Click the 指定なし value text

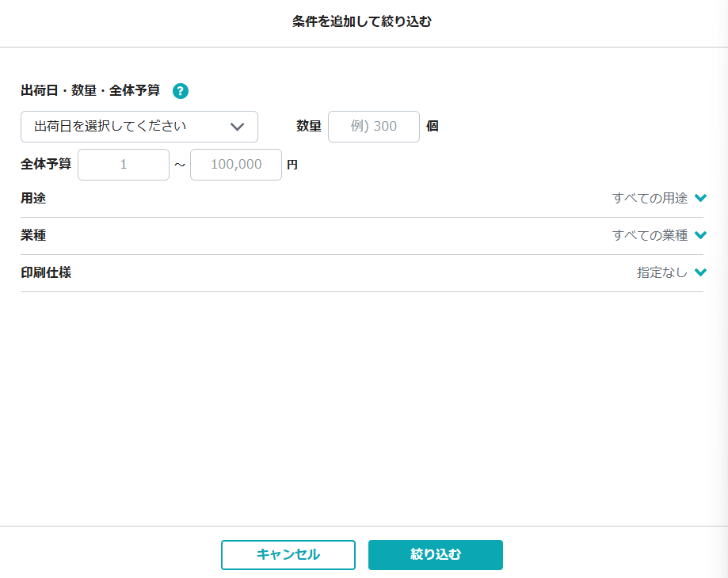coord(662,272)
